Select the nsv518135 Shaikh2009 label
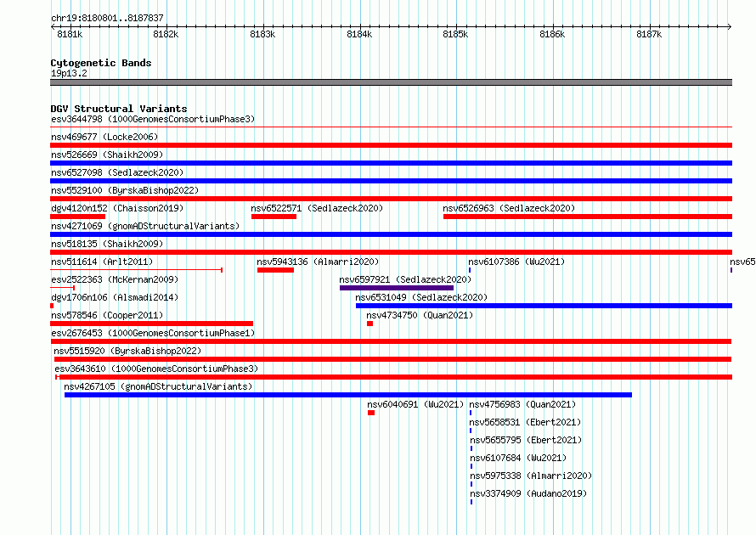 pos(107,244)
